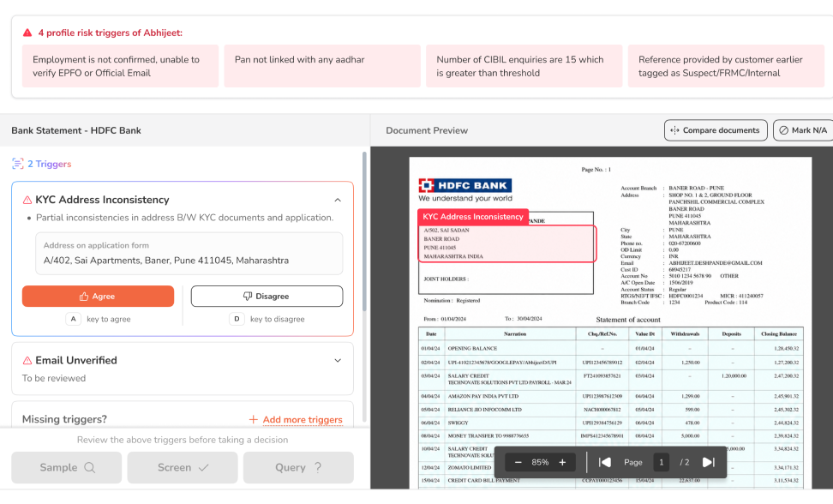Click the magnifier icon in Sample button
833x504 pixels.
click(90, 467)
